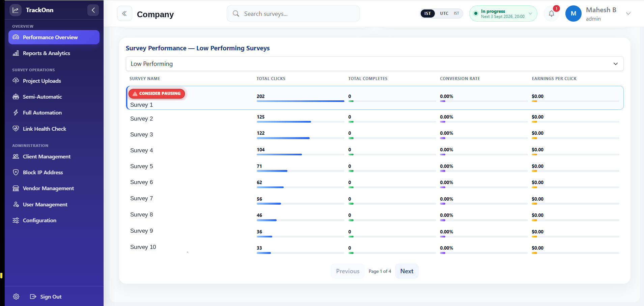This screenshot has width=644, height=306.
Task: Click the Sign Out arrow icon
Action: coord(33,297)
